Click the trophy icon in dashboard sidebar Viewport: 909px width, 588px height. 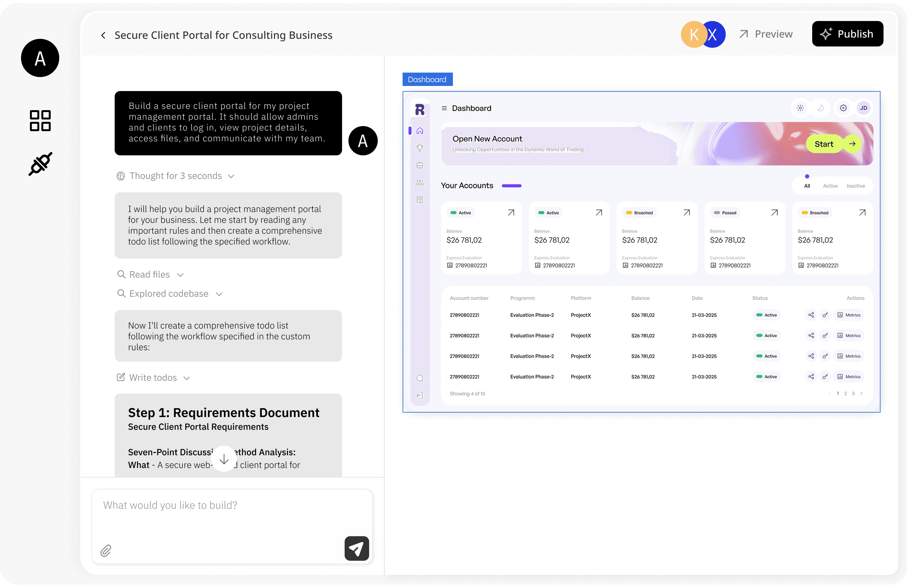(x=420, y=148)
